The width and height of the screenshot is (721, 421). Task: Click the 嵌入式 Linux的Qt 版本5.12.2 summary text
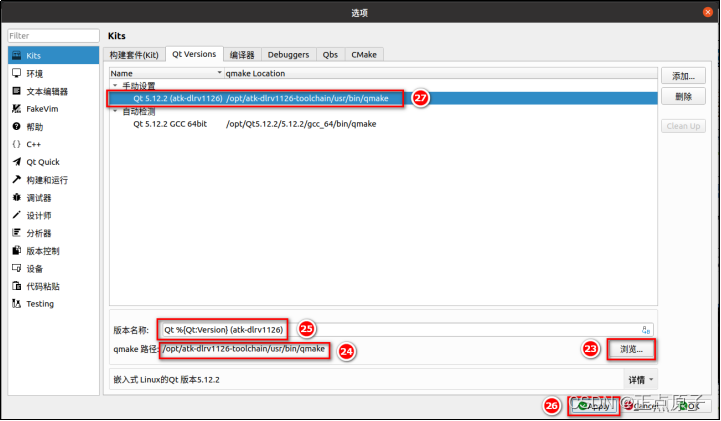[x=166, y=380]
